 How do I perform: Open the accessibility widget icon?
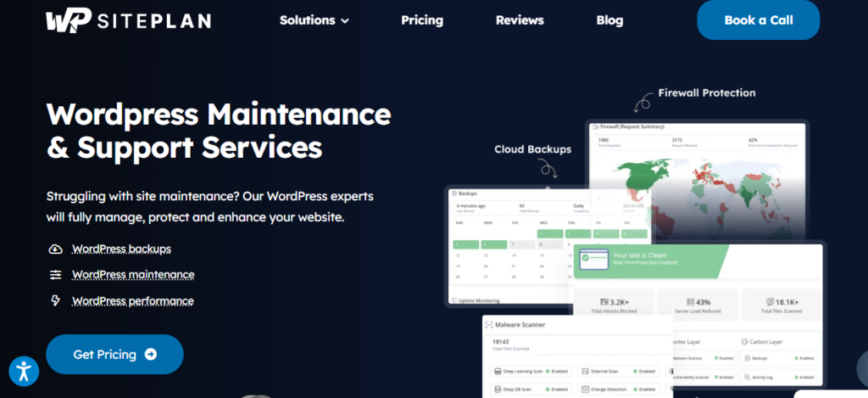[x=24, y=372]
